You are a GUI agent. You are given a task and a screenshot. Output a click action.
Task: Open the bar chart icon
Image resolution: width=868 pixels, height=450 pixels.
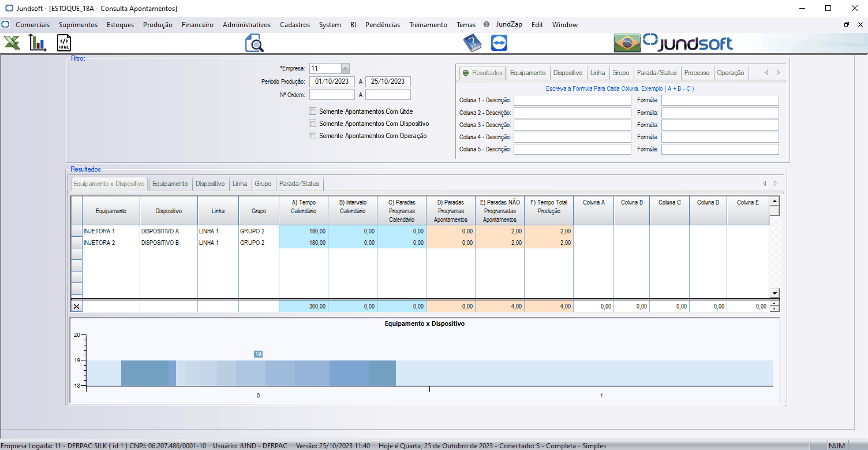38,43
